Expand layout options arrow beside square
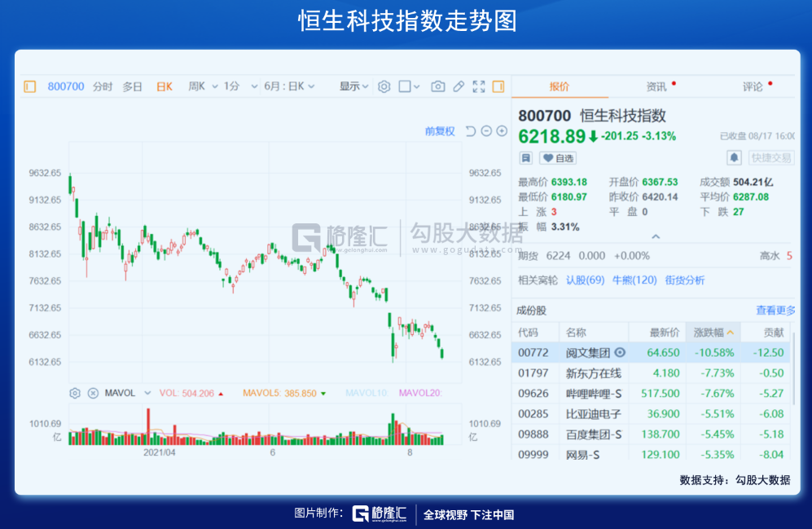This screenshot has width=812, height=529. pyautogui.click(x=416, y=86)
